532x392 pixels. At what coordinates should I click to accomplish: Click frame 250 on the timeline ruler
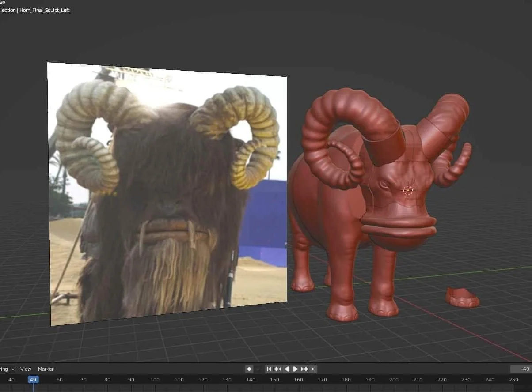(x=513, y=380)
